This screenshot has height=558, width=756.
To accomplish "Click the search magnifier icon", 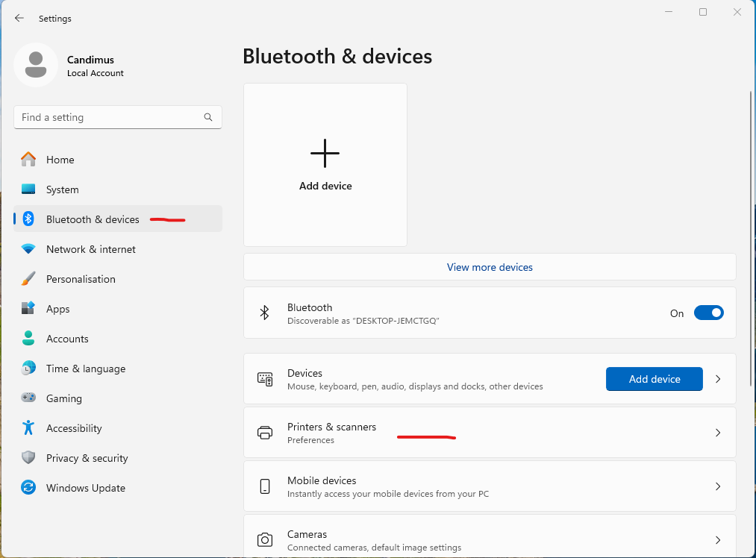I will pyautogui.click(x=207, y=117).
